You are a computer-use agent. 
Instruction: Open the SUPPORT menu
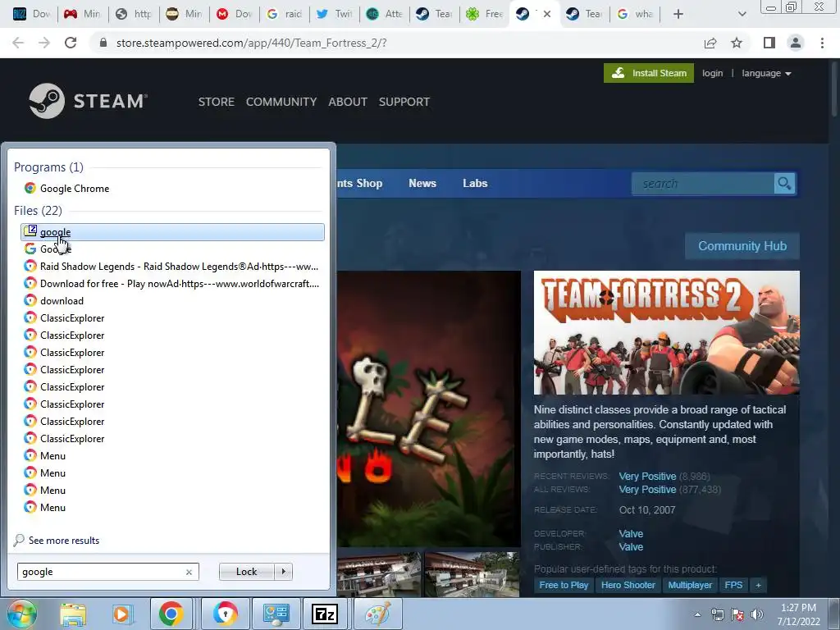click(x=404, y=102)
